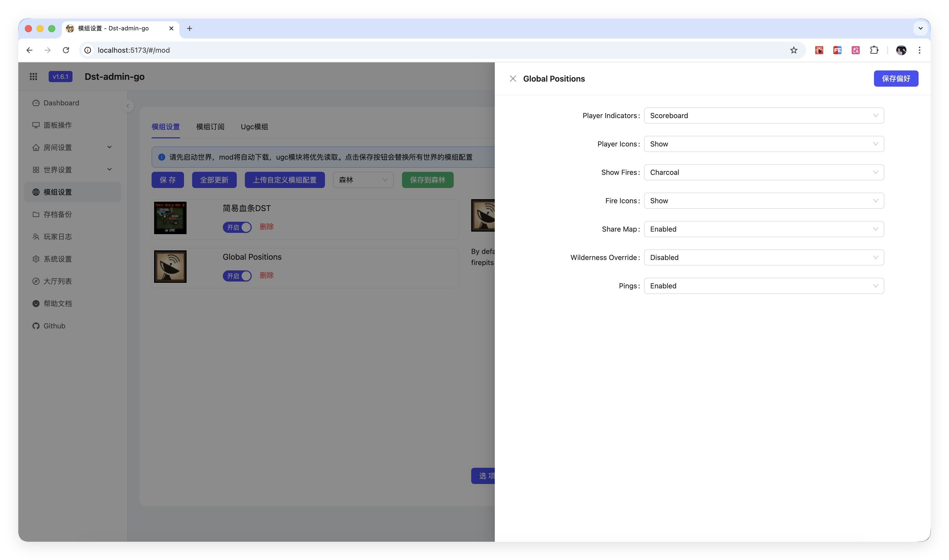The image size is (949, 560).
Task: Open the tab search dropdown arrow
Action: pyautogui.click(x=920, y=28)
